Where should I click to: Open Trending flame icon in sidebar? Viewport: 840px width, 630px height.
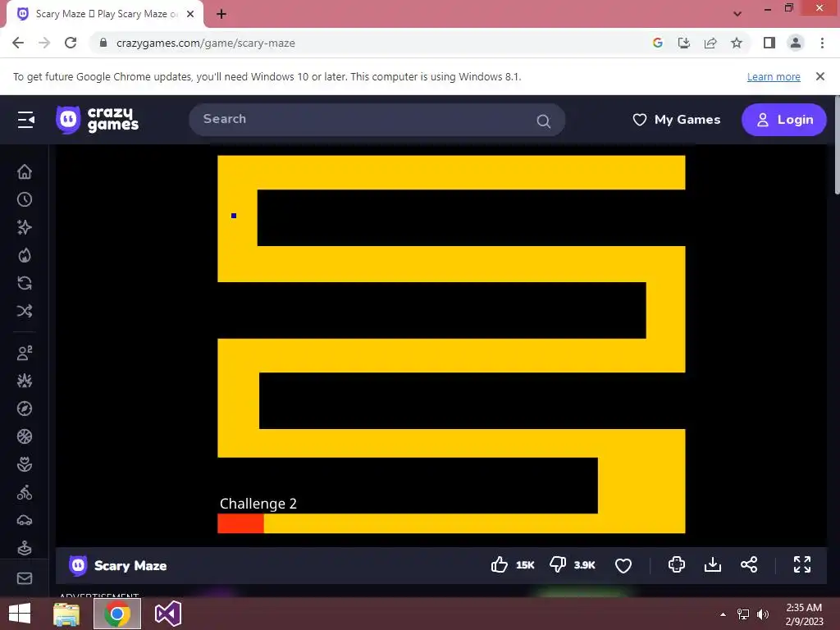(25, 255)
